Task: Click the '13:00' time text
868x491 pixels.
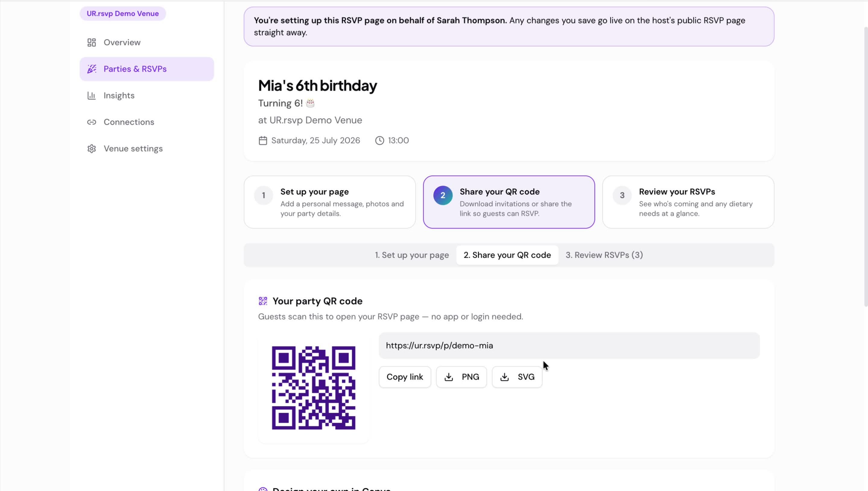Action: coord(398,140)
